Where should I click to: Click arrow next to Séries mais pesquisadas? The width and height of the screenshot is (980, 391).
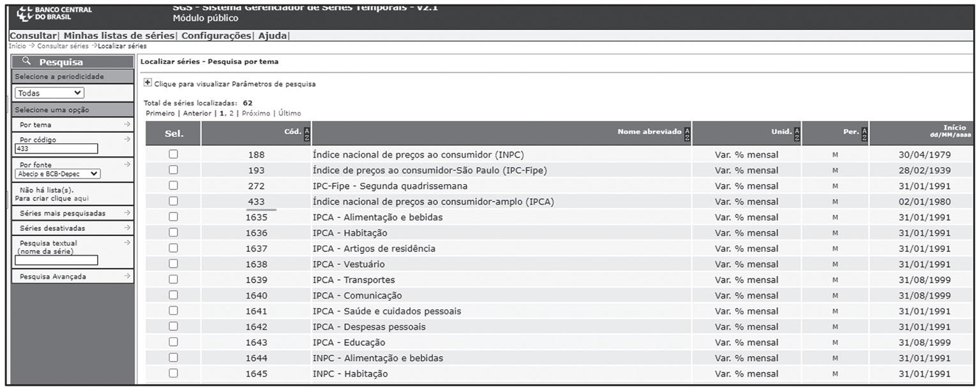coord(127,213)
